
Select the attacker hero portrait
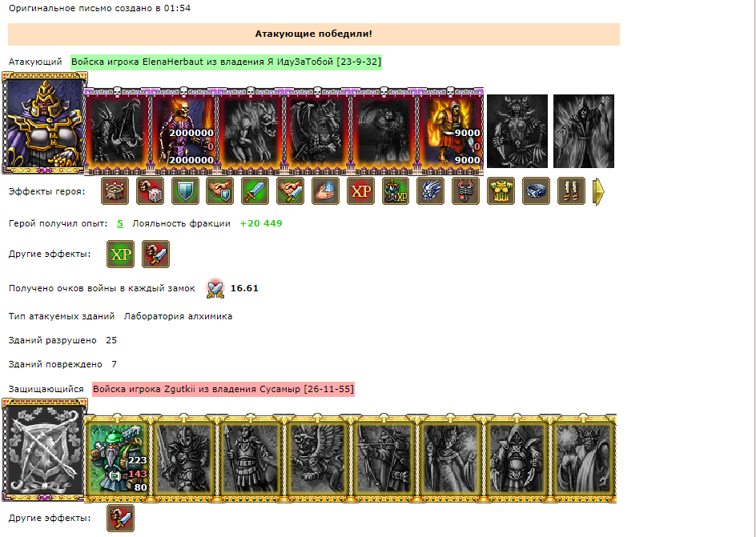point(44,122)
